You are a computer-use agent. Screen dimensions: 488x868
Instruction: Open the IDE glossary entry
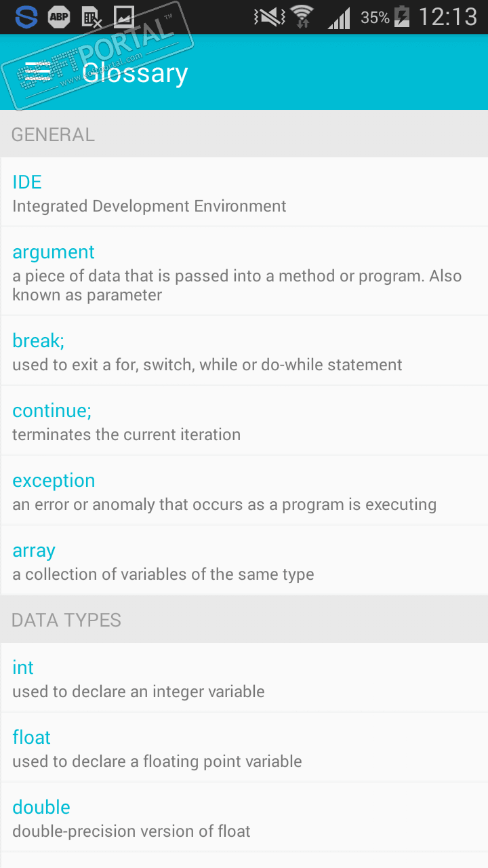[x=244, y=193]
